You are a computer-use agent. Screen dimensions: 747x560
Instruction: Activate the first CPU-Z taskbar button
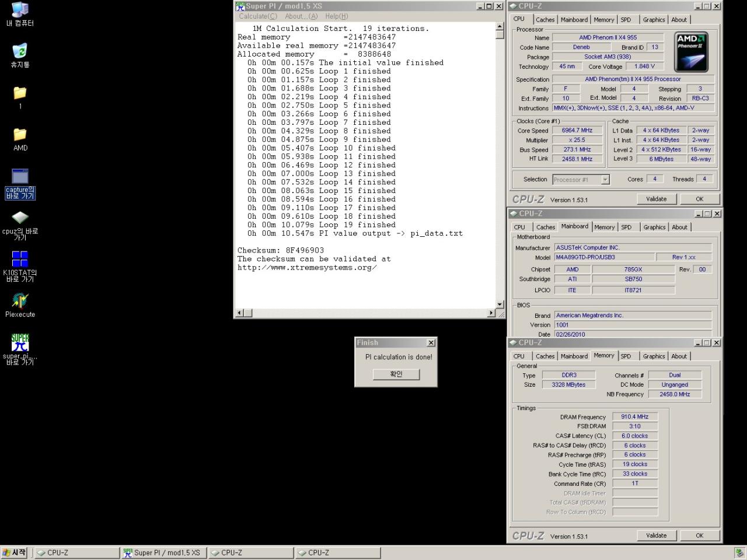tap(76, 552)
